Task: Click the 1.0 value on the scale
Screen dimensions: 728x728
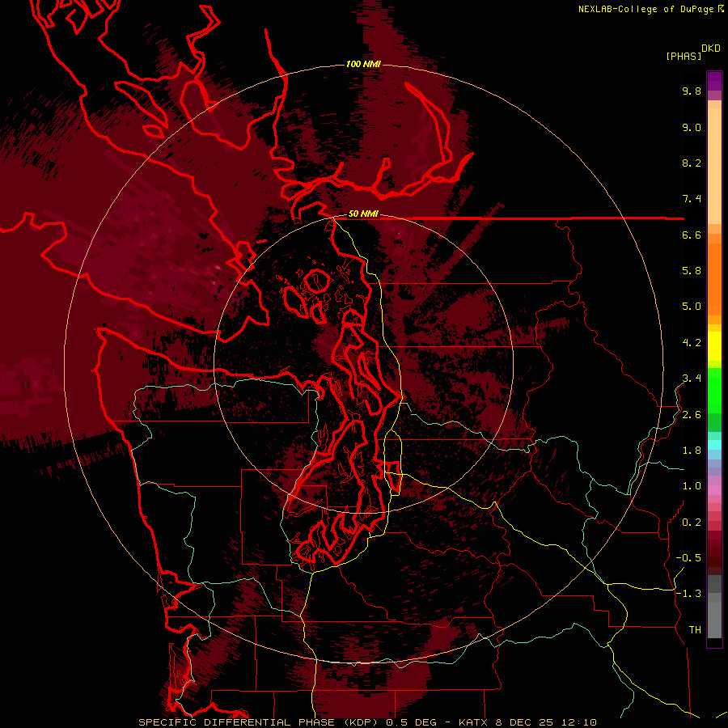Action: 692,486
